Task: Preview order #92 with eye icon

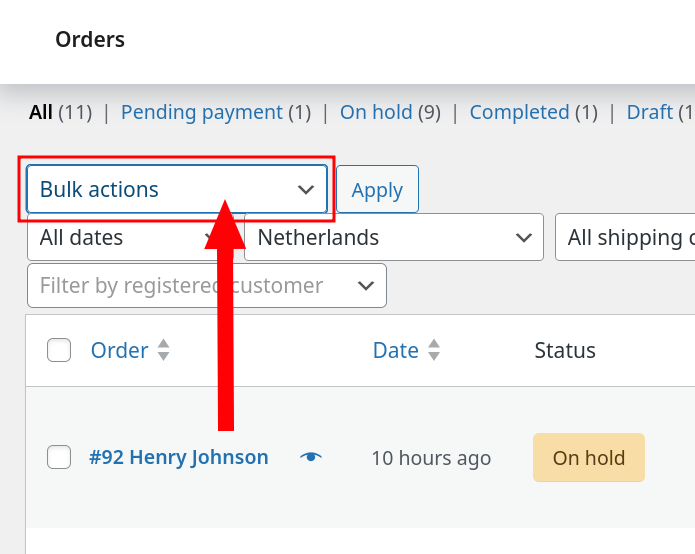Action: [311, 457]
